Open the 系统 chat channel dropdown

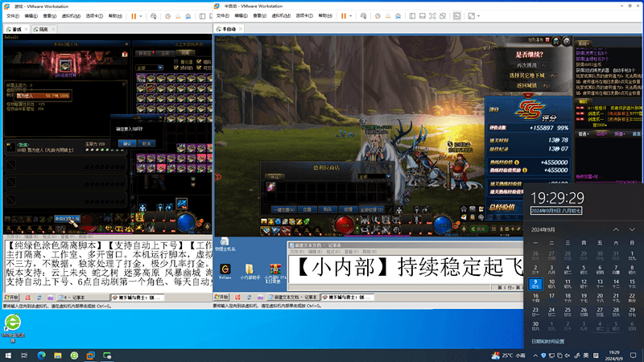584,43
